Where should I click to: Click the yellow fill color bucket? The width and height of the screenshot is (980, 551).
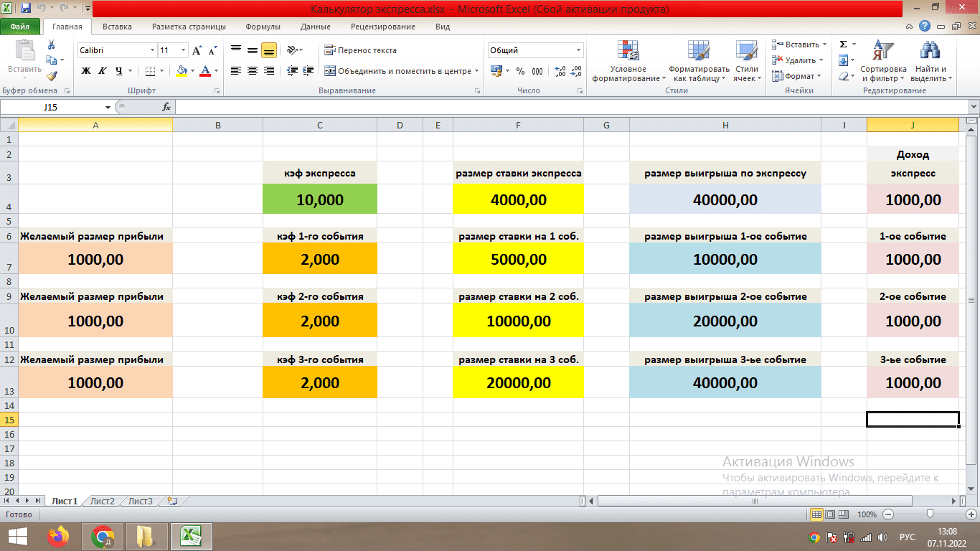[182, 71]
